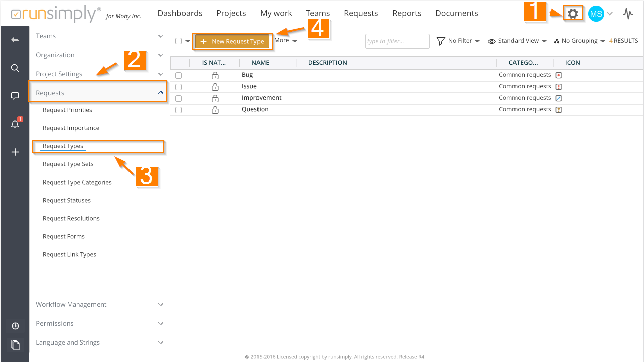The width and height of the screenshot is (644, 362).
Task: Click the New Request Type button
Action: pyautogui.click(x=232, y=41)
